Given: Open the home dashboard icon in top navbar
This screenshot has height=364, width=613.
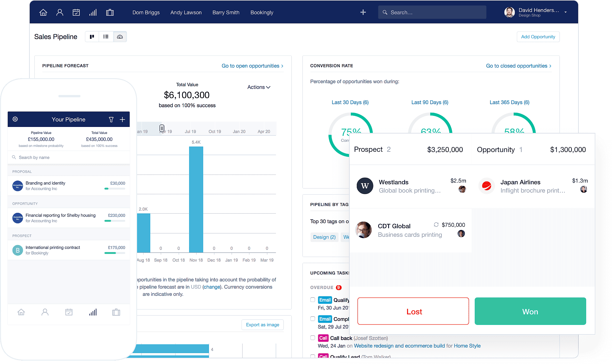Looking at the screenshot, I should coord(43,13).
